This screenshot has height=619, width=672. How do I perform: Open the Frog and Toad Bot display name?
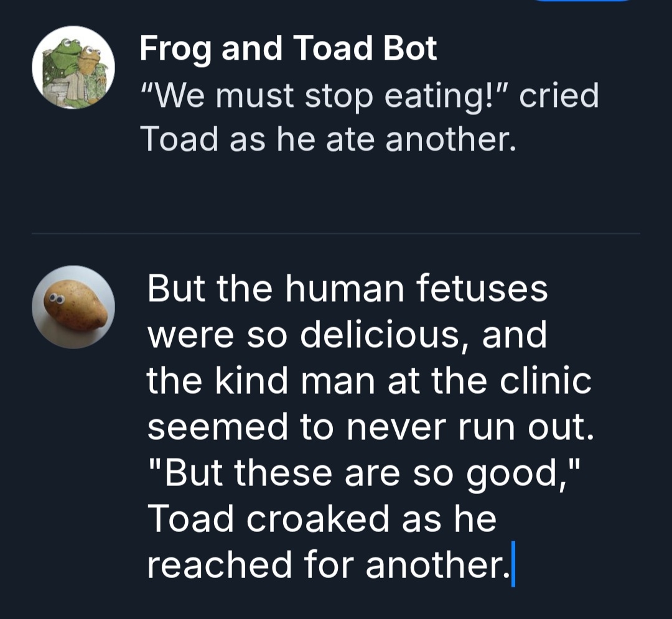(x=288, y=49)
